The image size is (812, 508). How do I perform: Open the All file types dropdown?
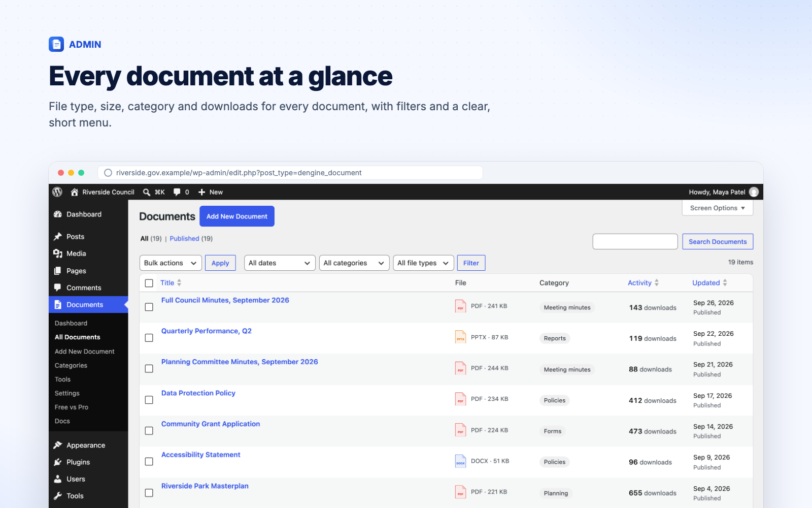423,263
